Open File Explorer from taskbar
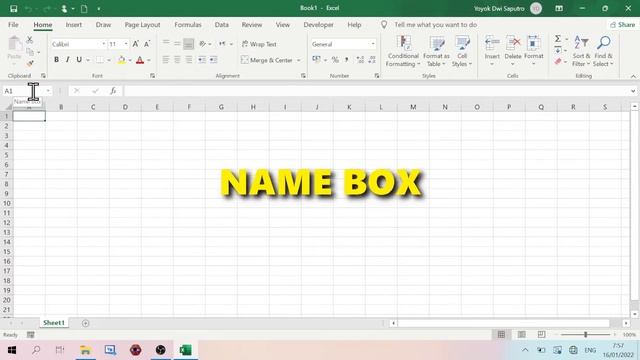Viewport: 640px width, 360px height. 85,350
